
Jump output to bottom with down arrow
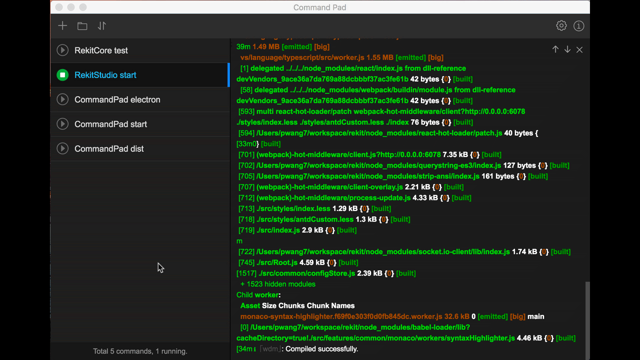tap(567, 49)
